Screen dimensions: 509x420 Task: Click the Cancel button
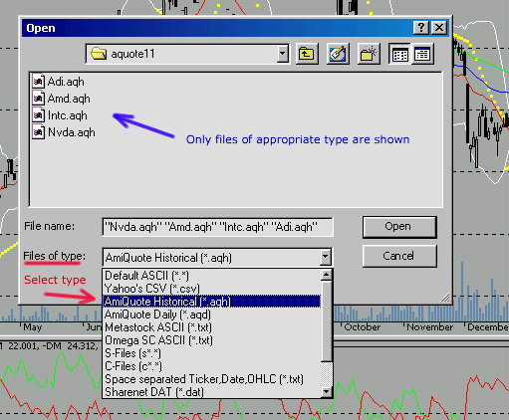[399, 256]
